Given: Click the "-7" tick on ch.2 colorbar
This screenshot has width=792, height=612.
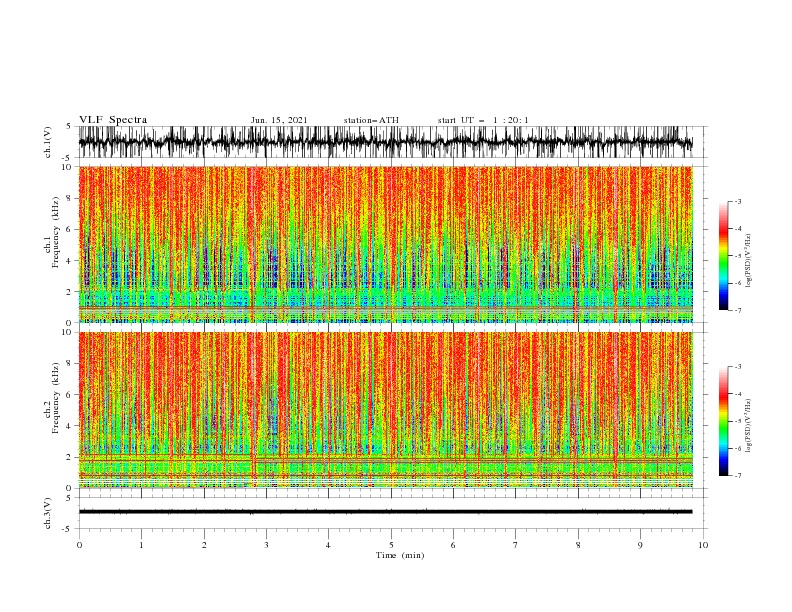Looking at the screenshot, I should point(738,476).
